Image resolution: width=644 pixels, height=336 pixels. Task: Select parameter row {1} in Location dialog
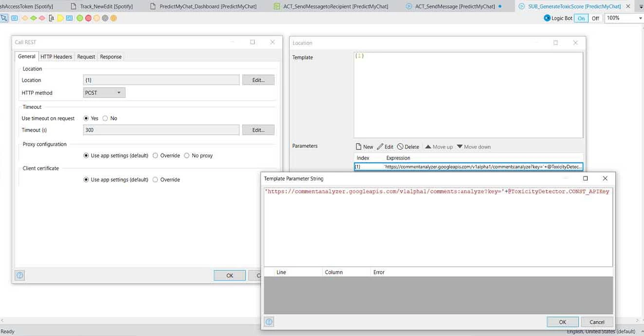[468, 167]
